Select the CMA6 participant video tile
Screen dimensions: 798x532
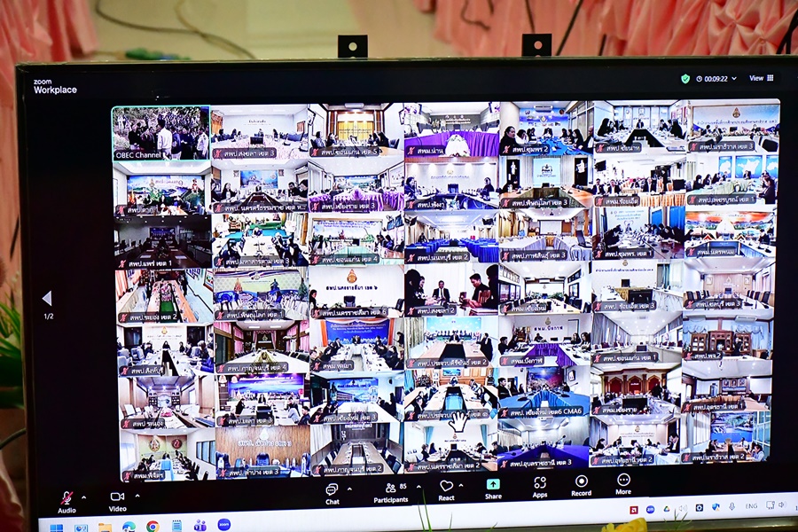click(544, 395)
